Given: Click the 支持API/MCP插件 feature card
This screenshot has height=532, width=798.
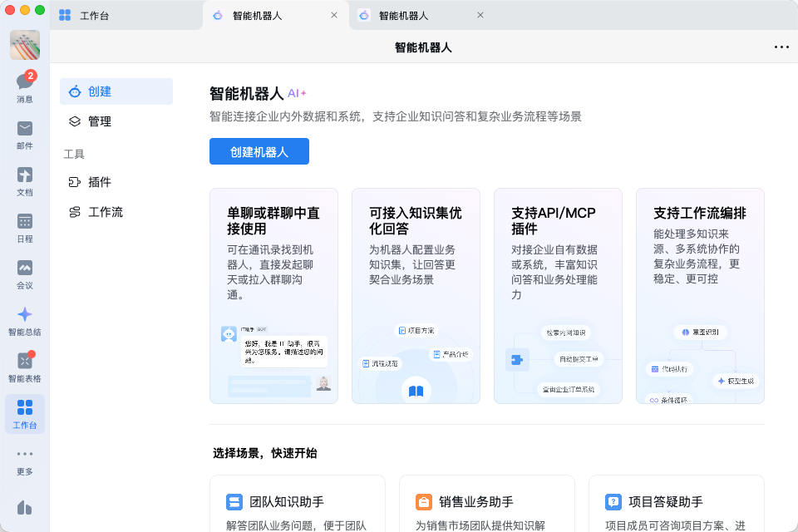Looking at the screenshot, I should (x=558, y=295).
